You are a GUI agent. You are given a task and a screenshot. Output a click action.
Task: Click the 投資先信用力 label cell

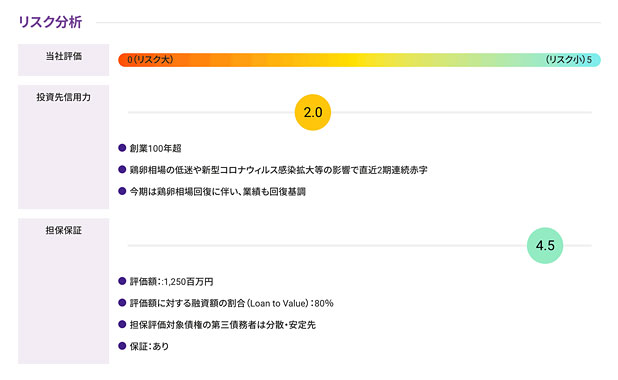(x=63, y=147)
